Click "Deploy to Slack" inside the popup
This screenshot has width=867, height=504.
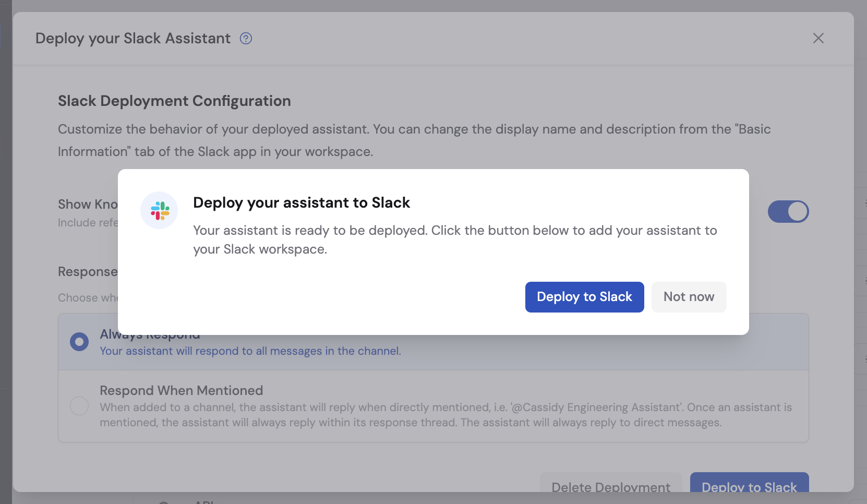point(584,297)
